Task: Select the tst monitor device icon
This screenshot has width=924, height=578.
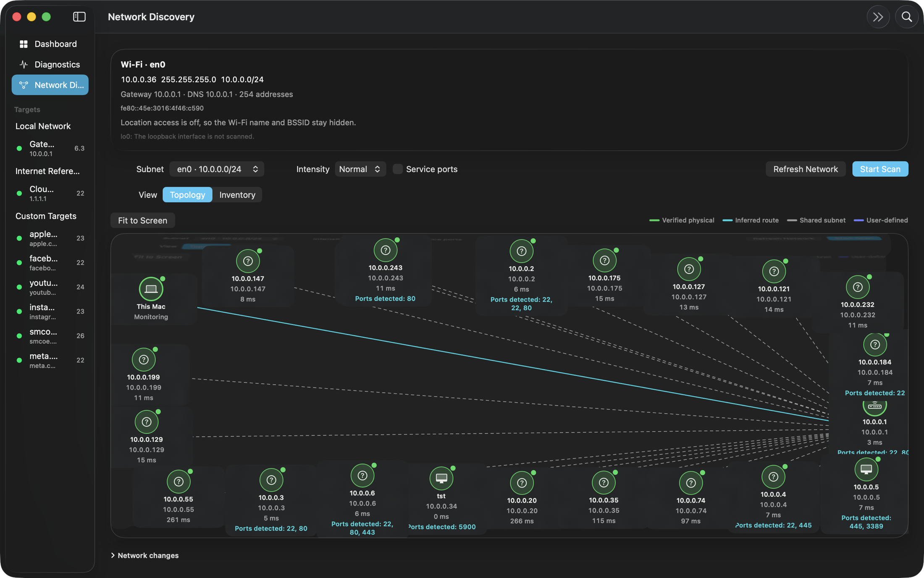Action: (x=441, y=478)
